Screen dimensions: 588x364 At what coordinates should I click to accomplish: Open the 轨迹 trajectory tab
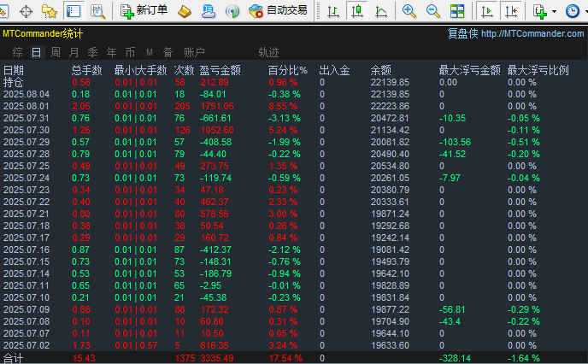coord(268,52)
